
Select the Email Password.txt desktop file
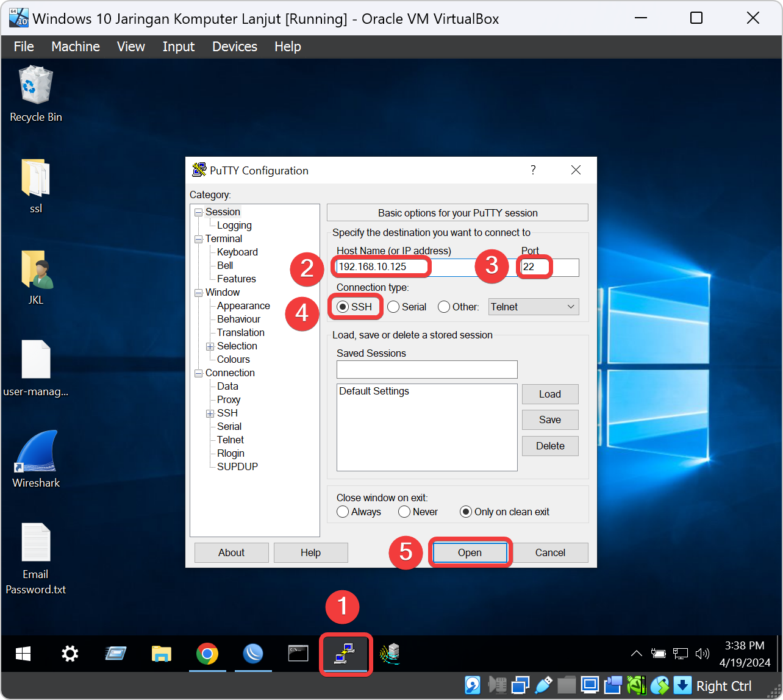(x=36, y=559)
